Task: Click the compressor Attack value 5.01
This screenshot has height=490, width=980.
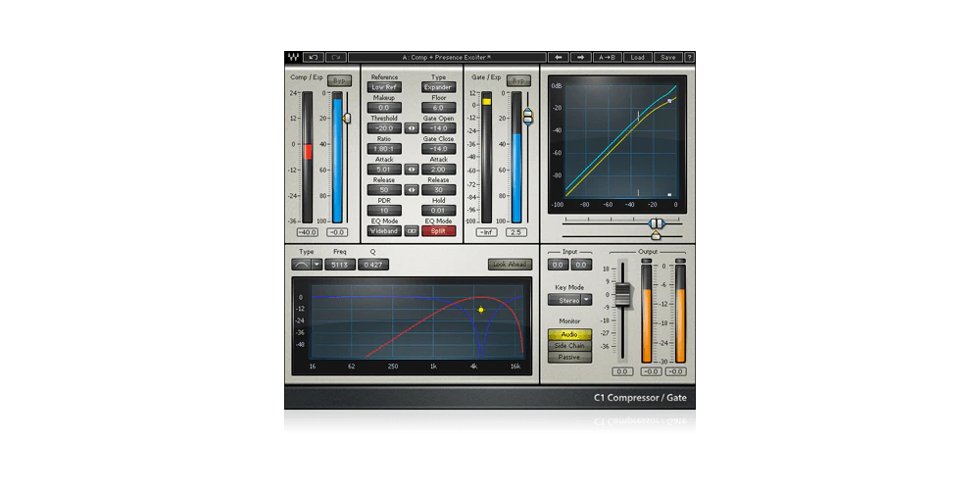Action: click(384, 170)
